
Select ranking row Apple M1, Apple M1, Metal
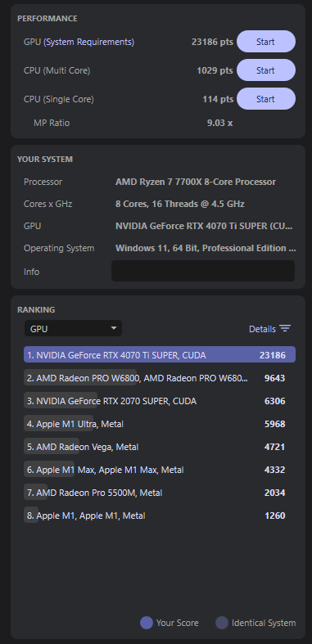click(160, 516)
